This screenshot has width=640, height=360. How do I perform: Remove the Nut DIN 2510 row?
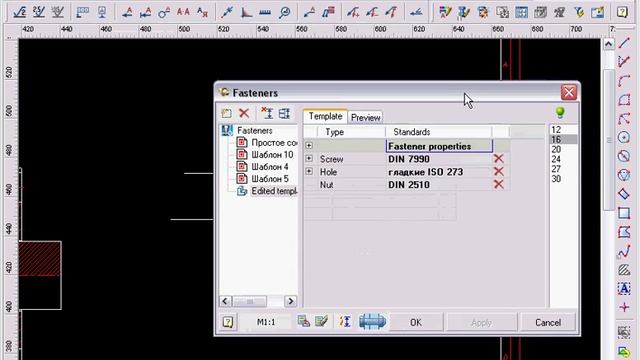tap(498, 184)
